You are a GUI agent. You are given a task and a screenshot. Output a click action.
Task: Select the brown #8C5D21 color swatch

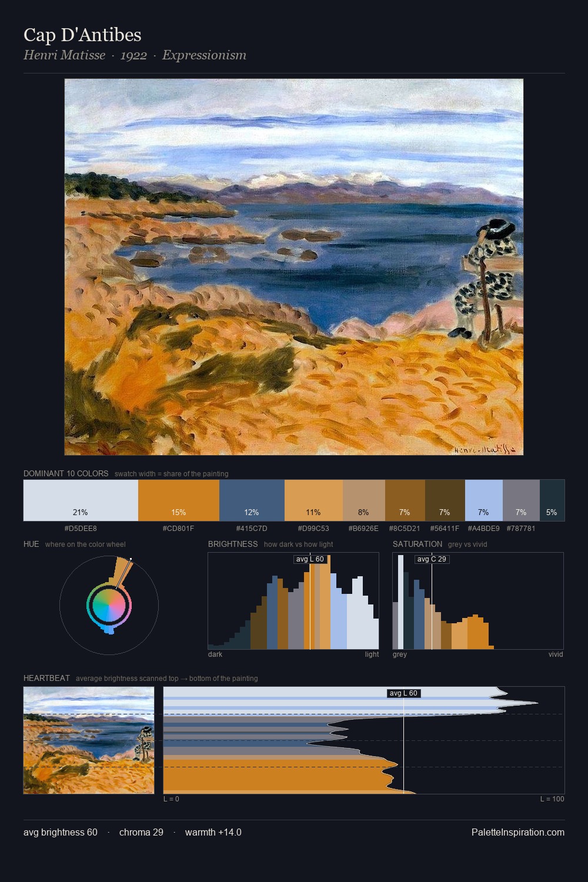coord(405,500)
